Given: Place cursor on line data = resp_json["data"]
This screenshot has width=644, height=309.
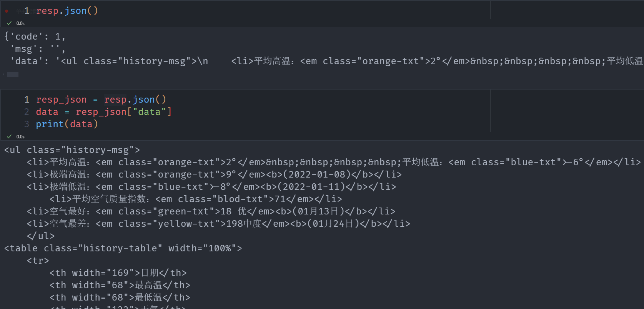Looking at the screenshot, I should pos(104,112).
